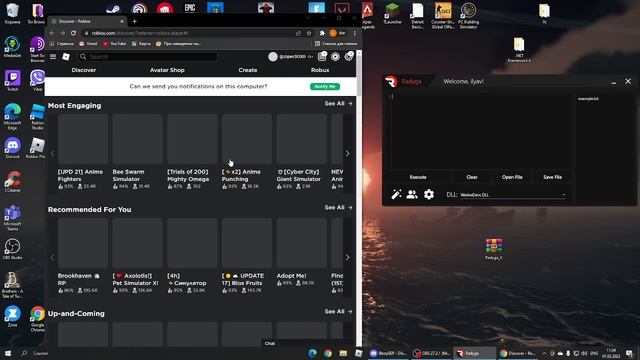Click the Roblox logo home icon

pos(66,57)
